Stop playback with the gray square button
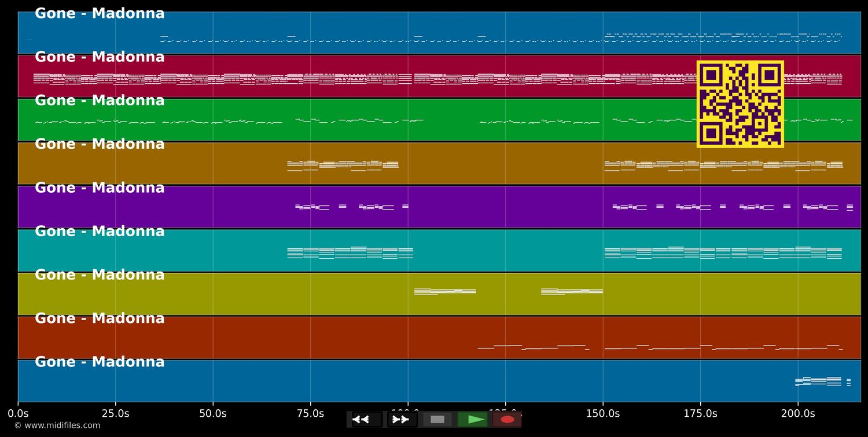 437,420
